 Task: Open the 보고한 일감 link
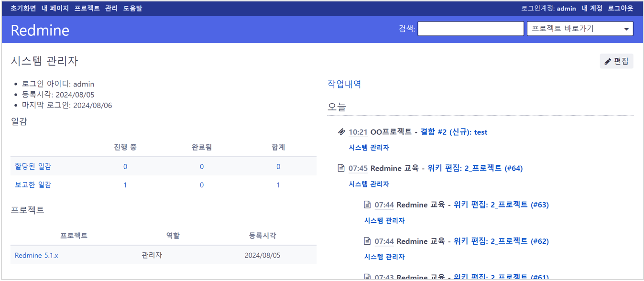click(33, 184)
